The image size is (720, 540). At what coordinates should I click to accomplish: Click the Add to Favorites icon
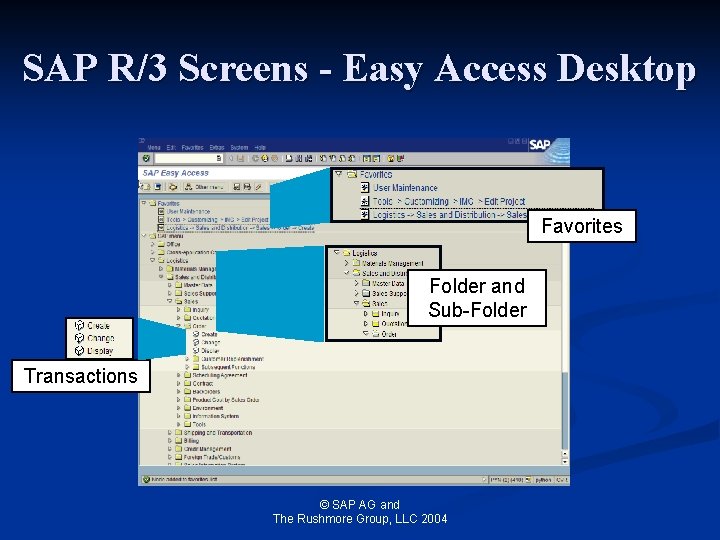[x=237, y=187]
